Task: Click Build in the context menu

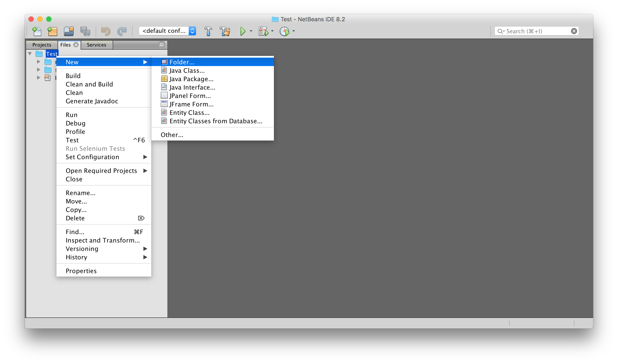Action: 104,76
